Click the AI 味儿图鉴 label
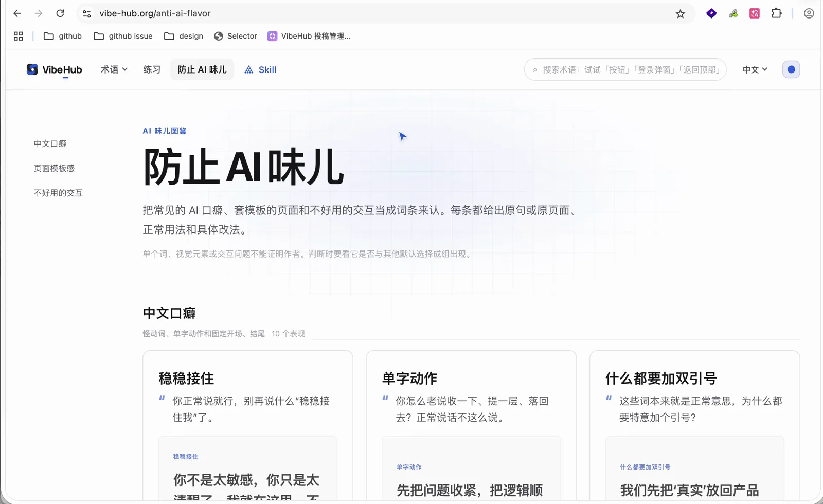This screenshot has width=823, height=504. pos(165,131)
